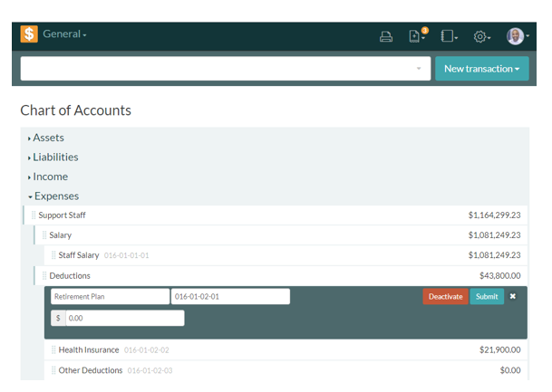Click the account code field 016-01-02-01

point(230,297)
